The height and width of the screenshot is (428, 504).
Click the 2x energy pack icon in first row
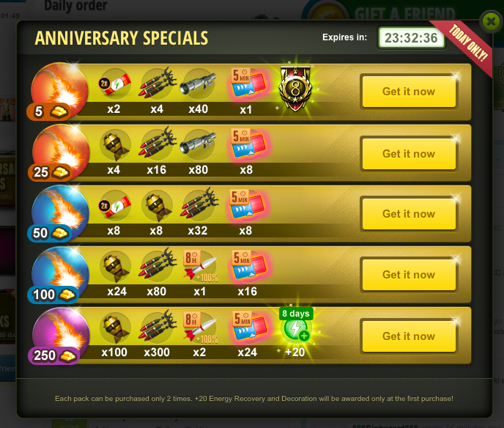pyautogui.click(x=114, y=84)
